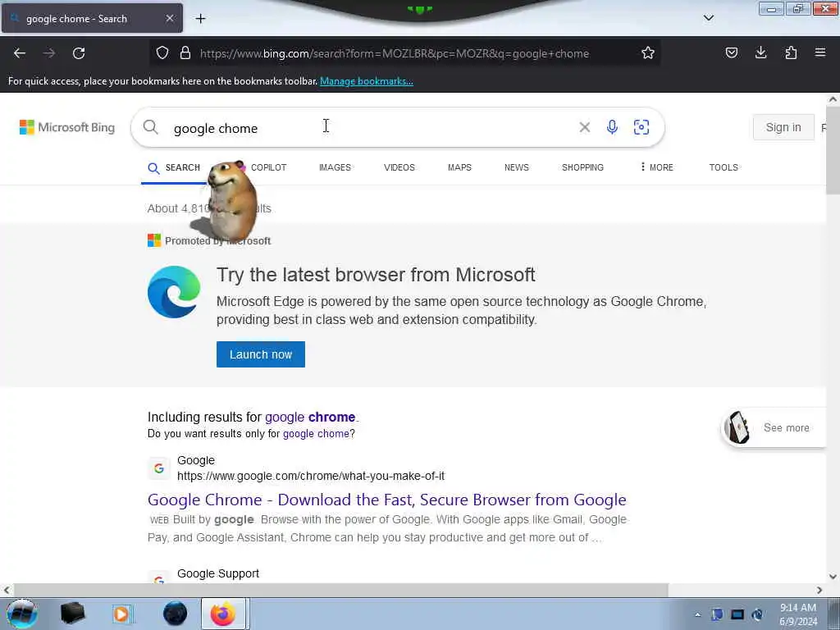Click the Firefox taskbar icon
Screen dimensions: 840x630
[x=223, y=614]
